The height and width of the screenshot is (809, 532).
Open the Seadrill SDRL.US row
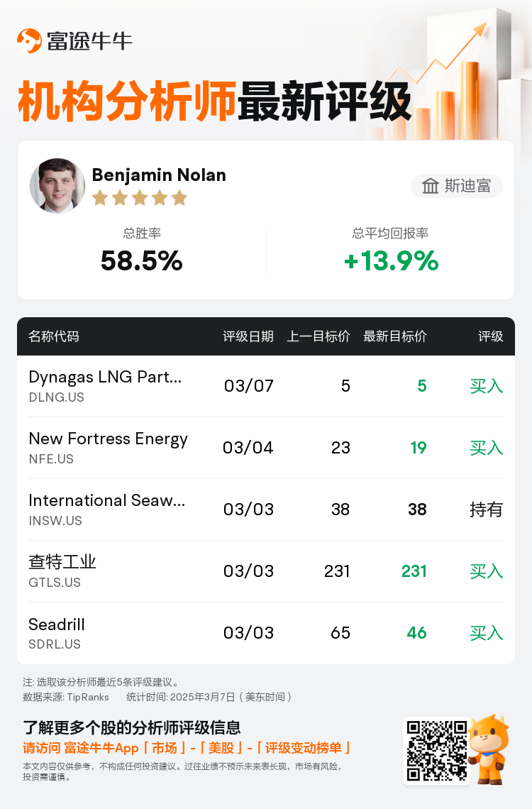point(266,633)
